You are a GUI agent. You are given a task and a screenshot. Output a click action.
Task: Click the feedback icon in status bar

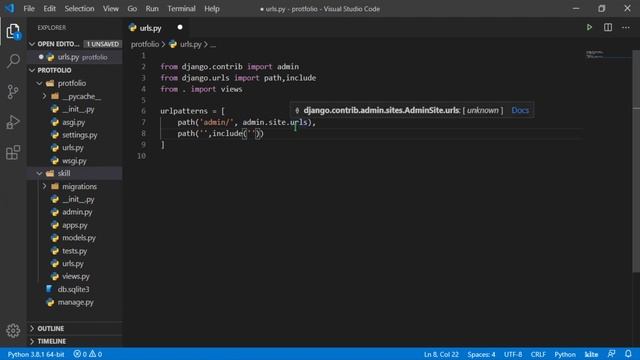click(611, 354)
